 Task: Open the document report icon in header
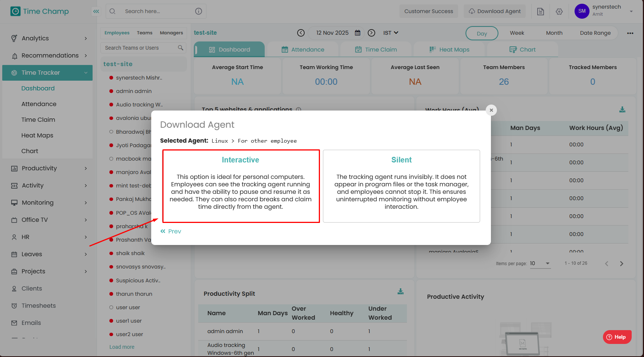(541, 12)
